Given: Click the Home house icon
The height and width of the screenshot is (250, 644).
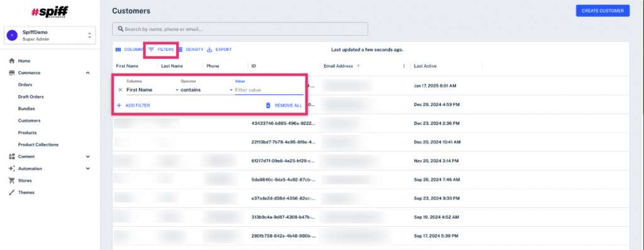Looking at the screenshot, I should point(12,61).
